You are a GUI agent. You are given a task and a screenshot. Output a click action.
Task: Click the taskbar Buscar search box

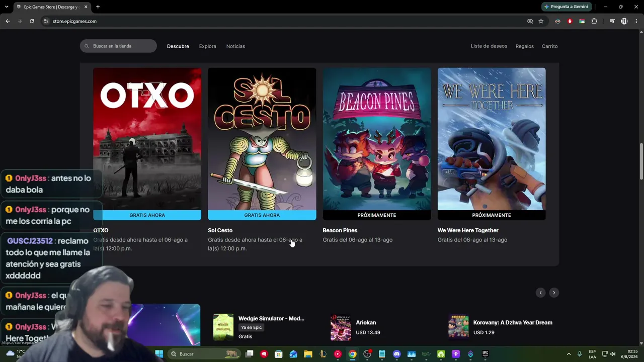[204, 354]
